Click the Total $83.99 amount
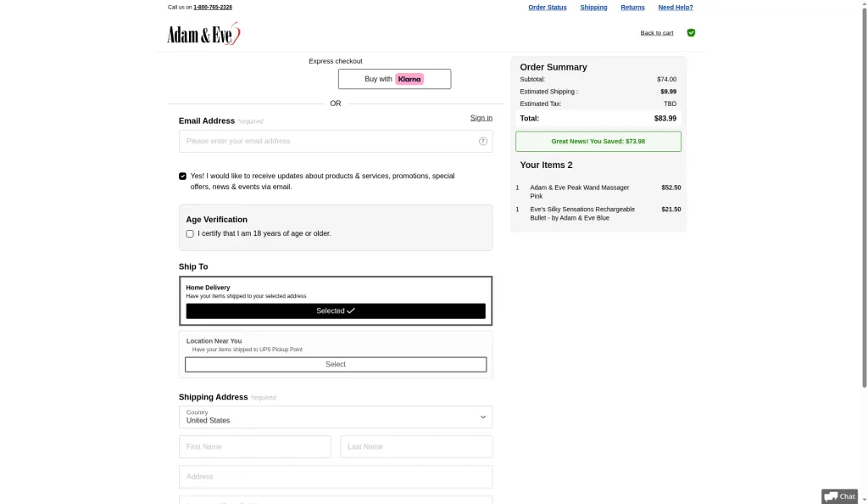Screen dimensions: 868x504 665,119
